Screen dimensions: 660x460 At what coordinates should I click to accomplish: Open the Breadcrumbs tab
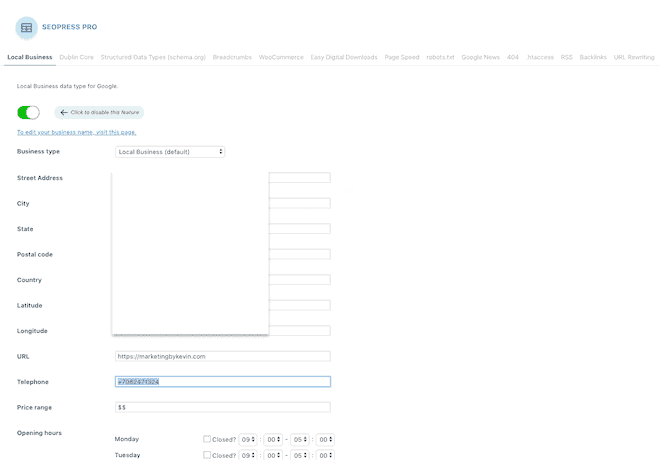point(232,57)
